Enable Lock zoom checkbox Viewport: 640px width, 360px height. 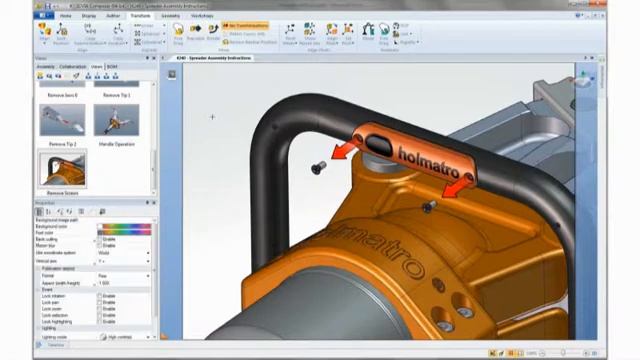pos(100,309)
